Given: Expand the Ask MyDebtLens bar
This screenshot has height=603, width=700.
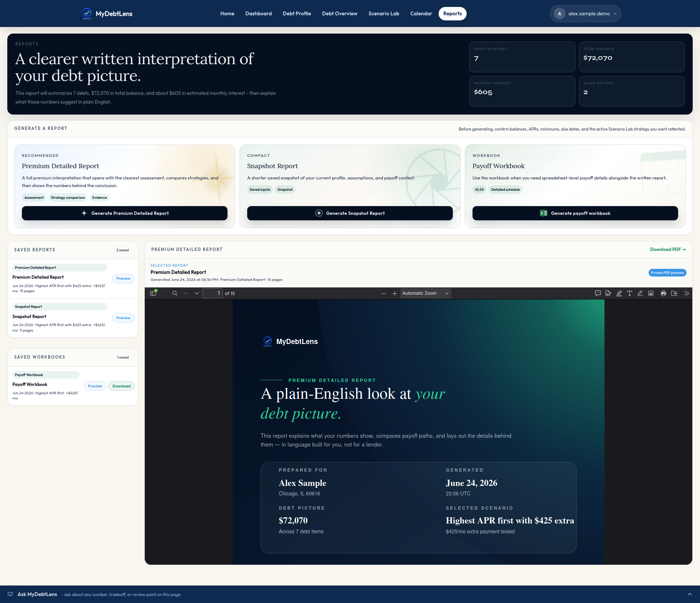Looking at the screenshot, I should pos(690,594).
